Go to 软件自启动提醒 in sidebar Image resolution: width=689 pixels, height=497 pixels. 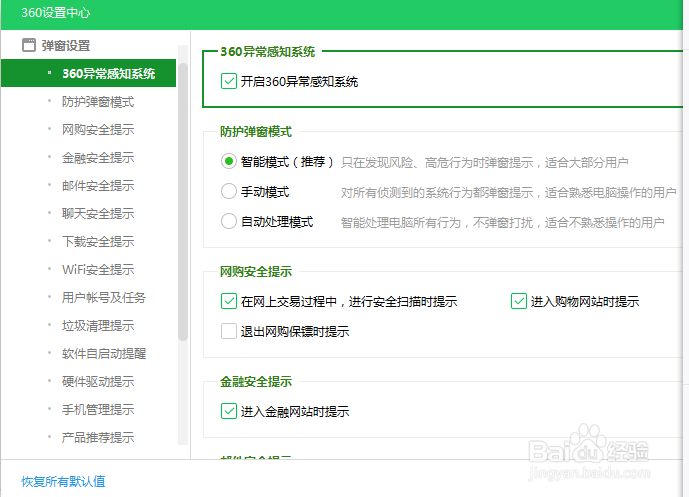click(104, 354)
